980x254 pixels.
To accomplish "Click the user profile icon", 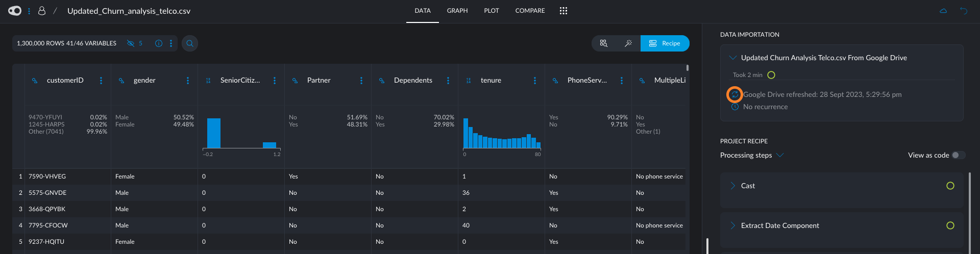I will click(42, 11).
